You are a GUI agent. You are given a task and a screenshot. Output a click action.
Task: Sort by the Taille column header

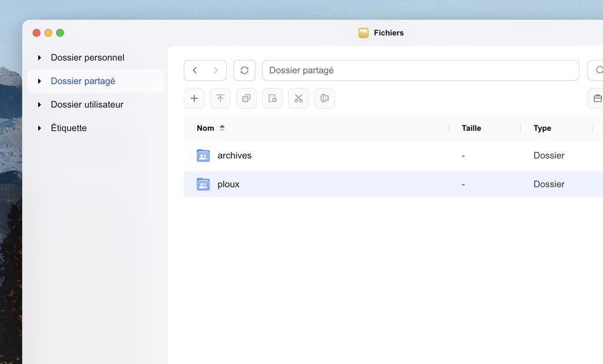(471, 128)
